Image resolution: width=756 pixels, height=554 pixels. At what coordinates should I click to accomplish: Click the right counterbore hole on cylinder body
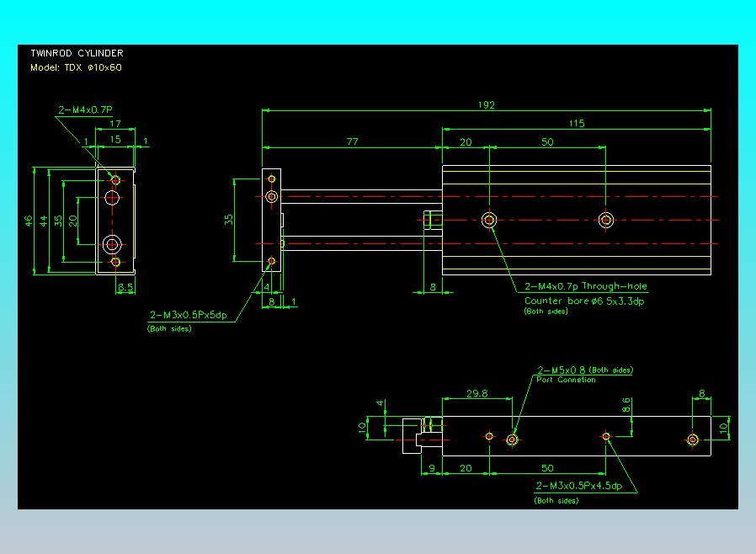coord(606,221)
